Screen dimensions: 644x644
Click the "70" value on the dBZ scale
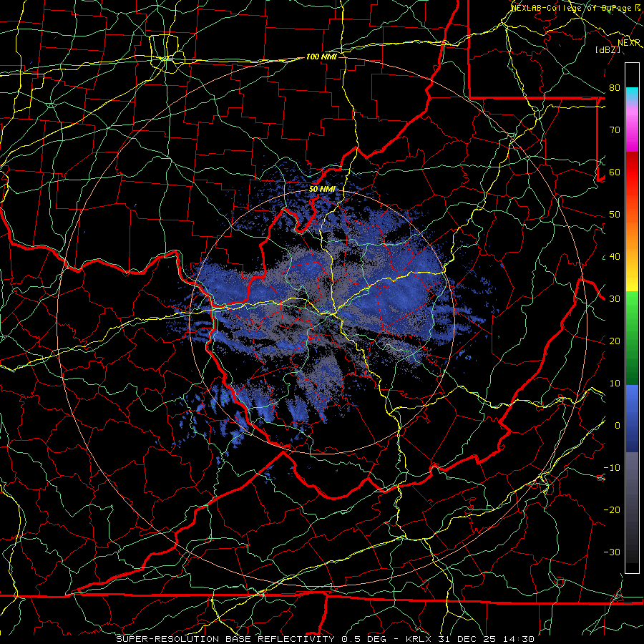615,130
